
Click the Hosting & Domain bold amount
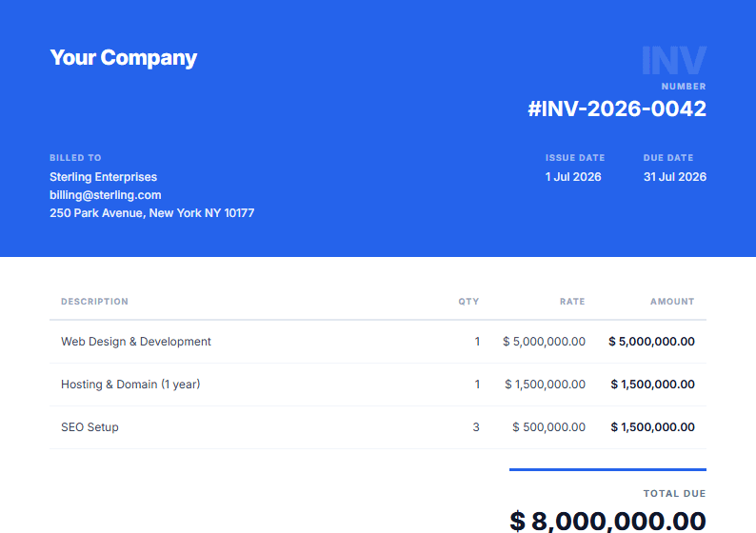click(x=652, y=385)
